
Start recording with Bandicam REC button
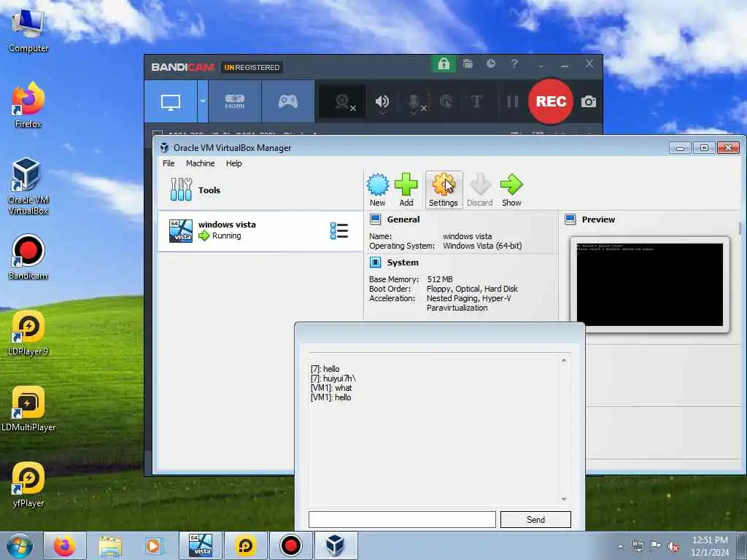click(551, 101)
